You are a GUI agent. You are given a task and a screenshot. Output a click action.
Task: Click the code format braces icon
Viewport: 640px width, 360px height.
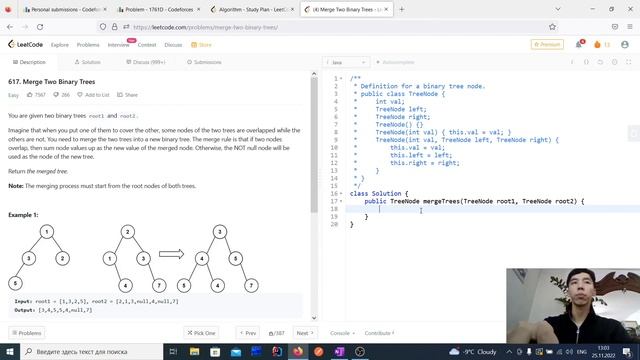coord(586,62)
